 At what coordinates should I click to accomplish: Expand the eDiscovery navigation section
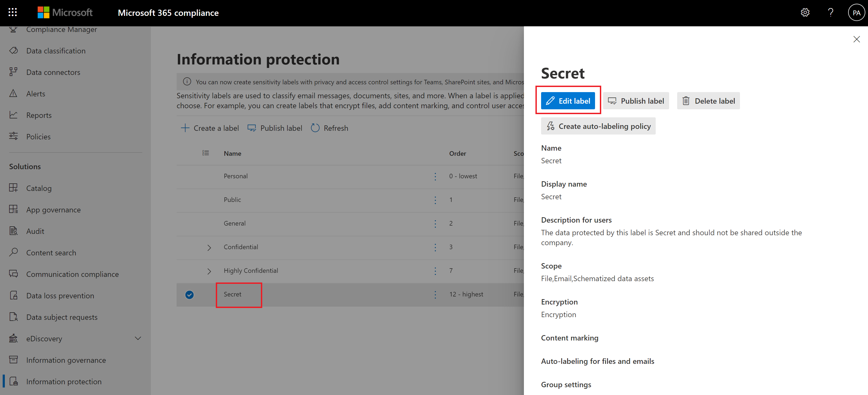[138, 338]
